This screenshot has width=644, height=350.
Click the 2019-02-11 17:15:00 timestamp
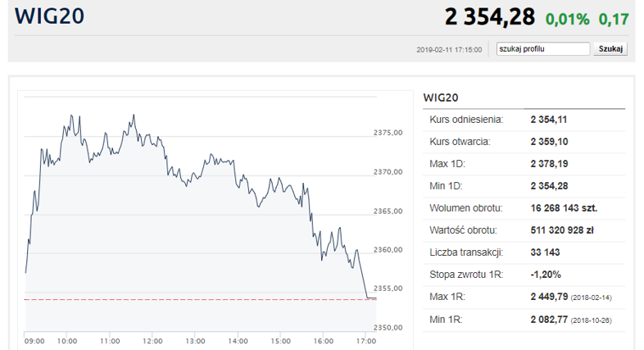(x=449, y=50)
